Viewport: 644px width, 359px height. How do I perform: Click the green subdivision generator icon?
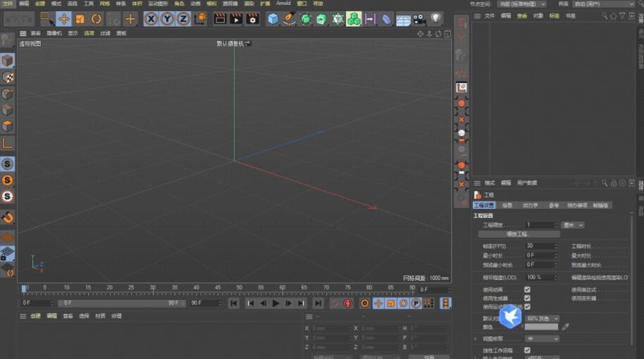[x=305, y=19]
